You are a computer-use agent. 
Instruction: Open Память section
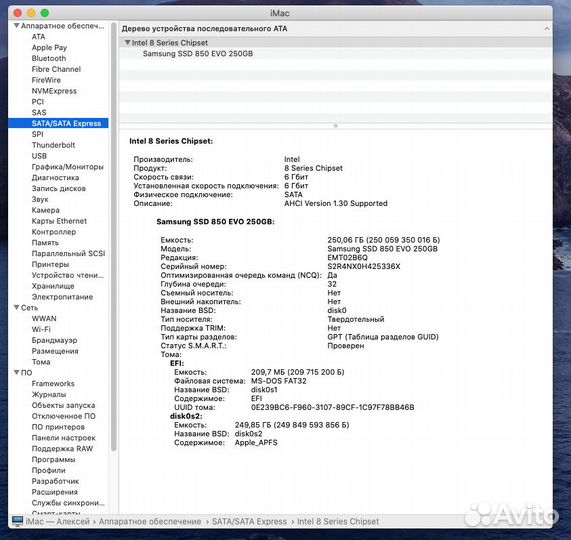point(45,243)
